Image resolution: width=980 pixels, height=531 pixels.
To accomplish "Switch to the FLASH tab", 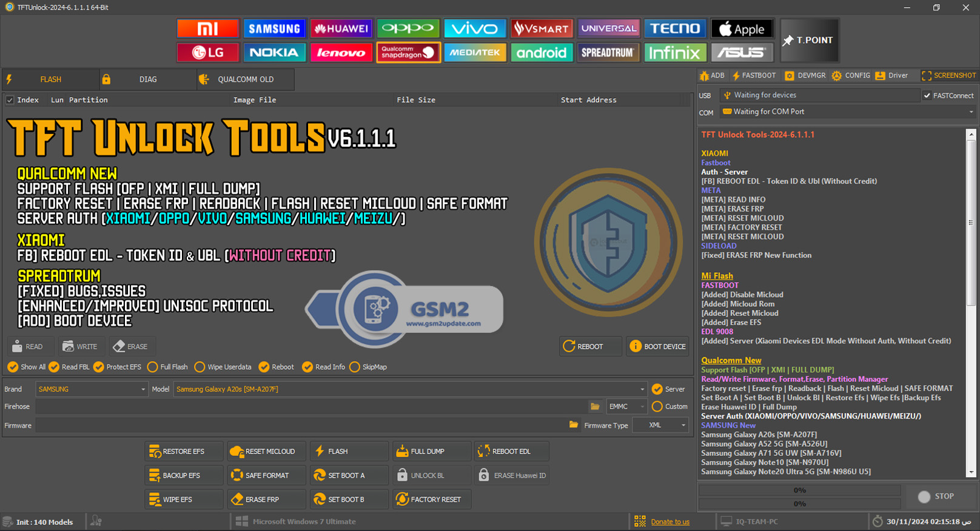I will 50,79.
